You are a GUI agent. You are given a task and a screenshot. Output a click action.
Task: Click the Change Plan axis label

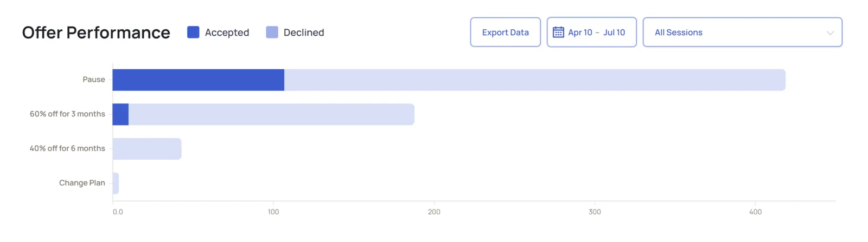click(82, 183)
